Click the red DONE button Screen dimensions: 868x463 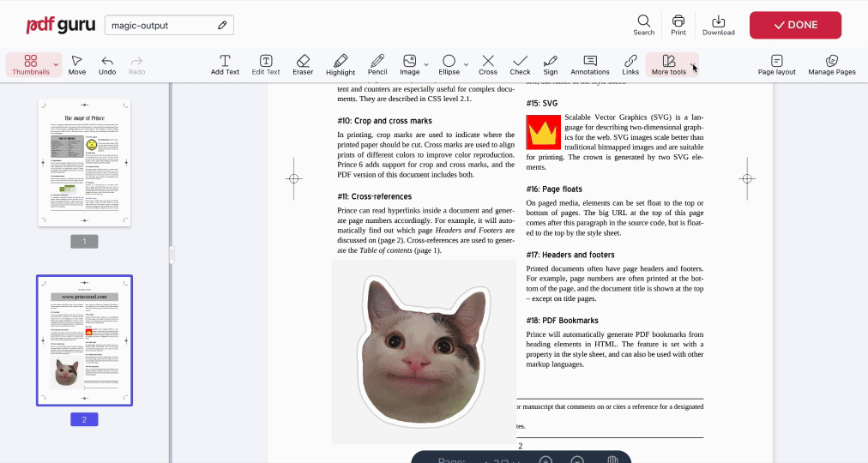tap(795, 25)
